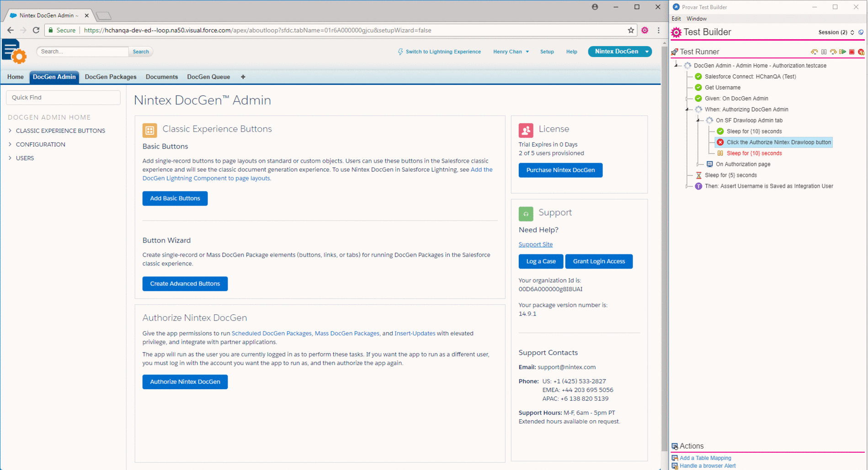Open the Support Site link

[536, 244]
